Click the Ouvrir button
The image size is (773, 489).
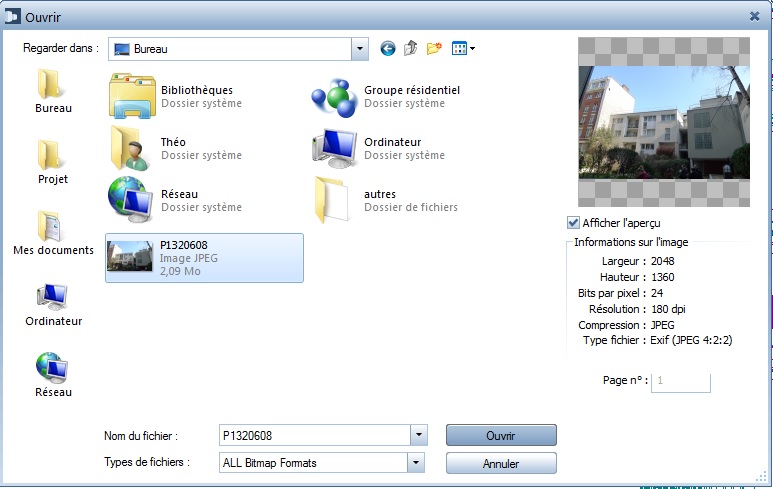501,435
